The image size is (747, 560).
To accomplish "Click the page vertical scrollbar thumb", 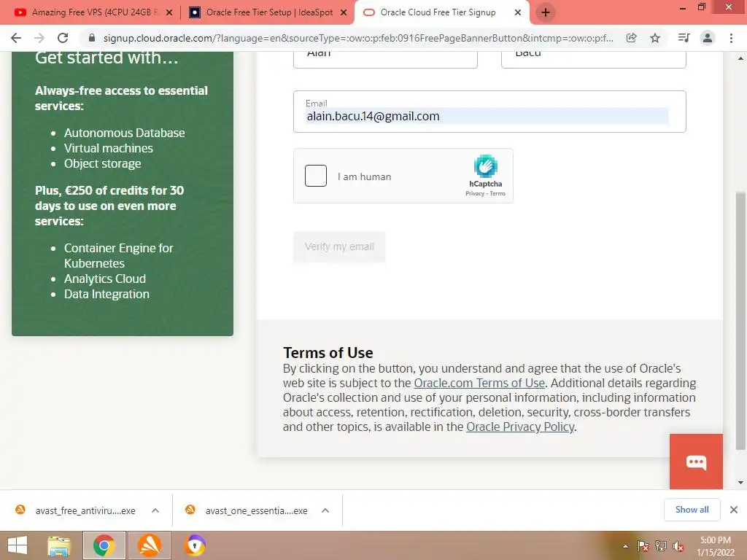I will point(740,321).
